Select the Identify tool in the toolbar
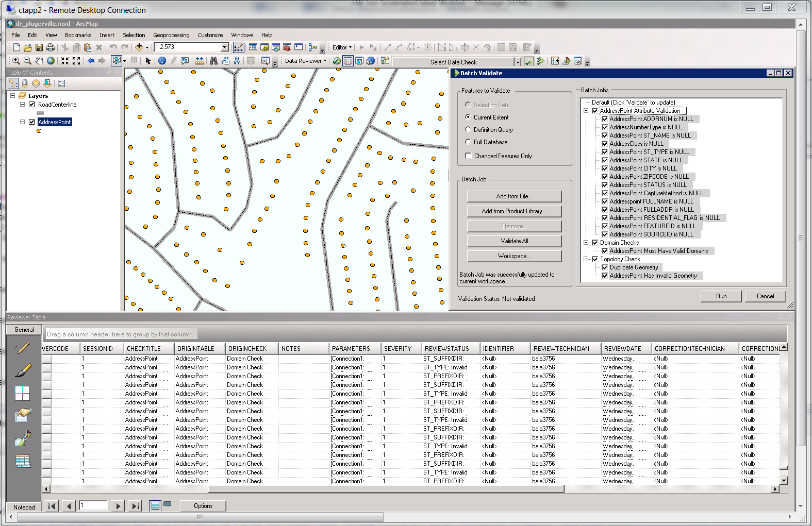The image size is (812, 526). pyautogui.click(x=162, y=61)
